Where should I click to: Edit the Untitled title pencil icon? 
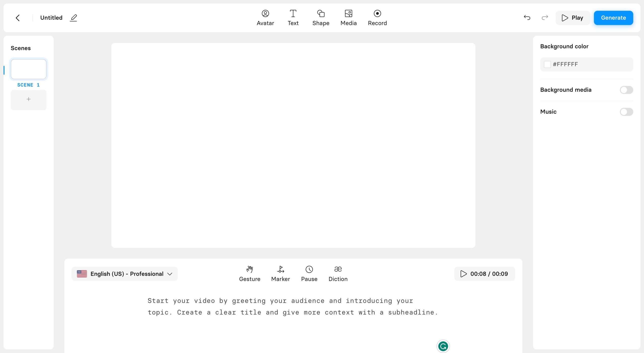tap(73, 18)
